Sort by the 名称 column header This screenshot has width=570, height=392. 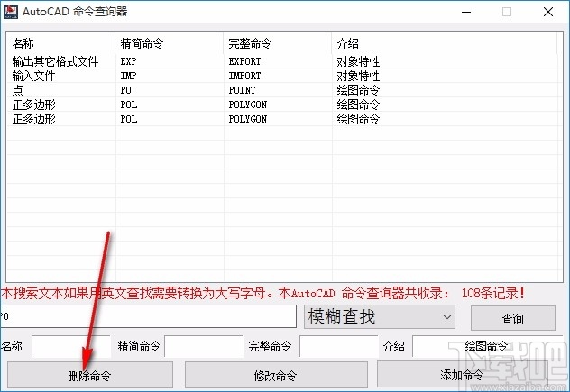coord(60,43)
